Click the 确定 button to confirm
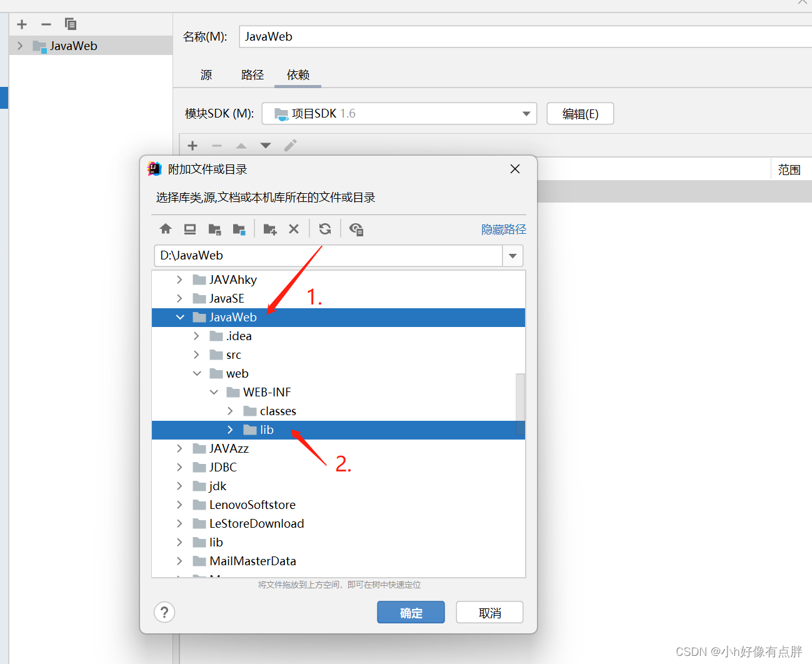This screenshot has width=812, height=664. tap(411, 612)
